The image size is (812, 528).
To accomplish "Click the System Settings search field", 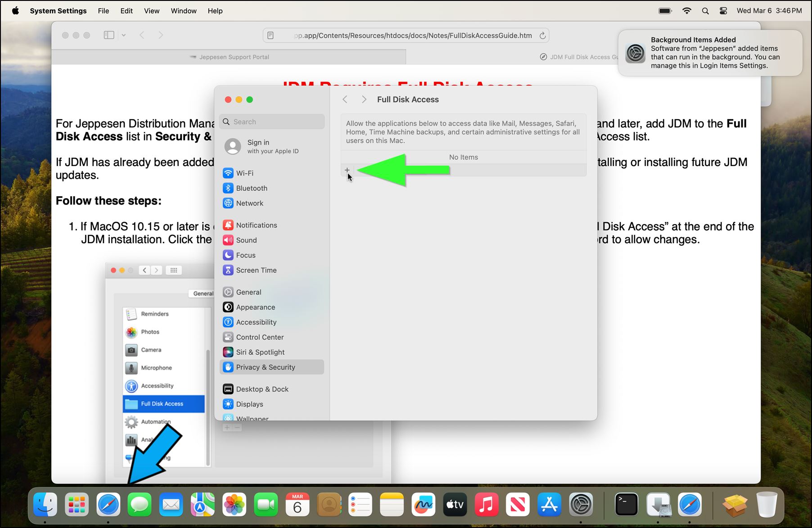I will [x=272, y=122].
